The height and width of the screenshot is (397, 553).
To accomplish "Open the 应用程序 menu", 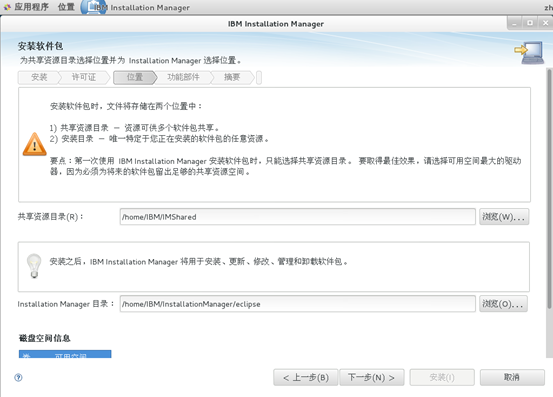I will (31, 7).
